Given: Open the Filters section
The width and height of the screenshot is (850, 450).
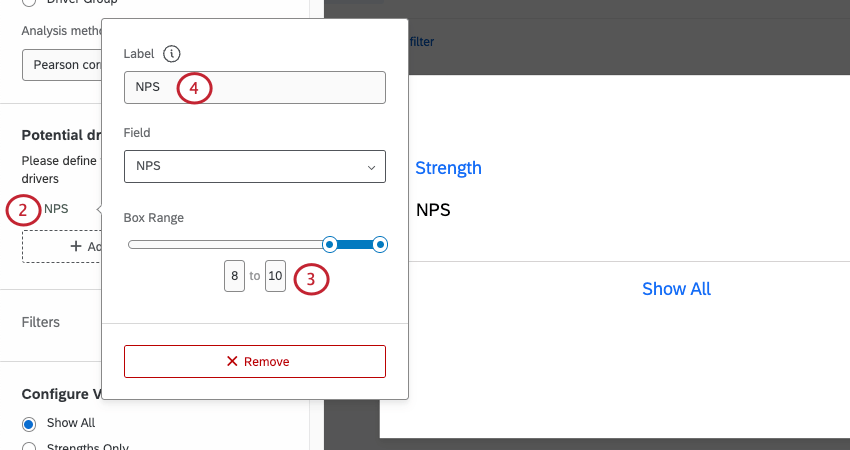Looking at the screenshot, I should pyautogui.click(x=40, y=322).
